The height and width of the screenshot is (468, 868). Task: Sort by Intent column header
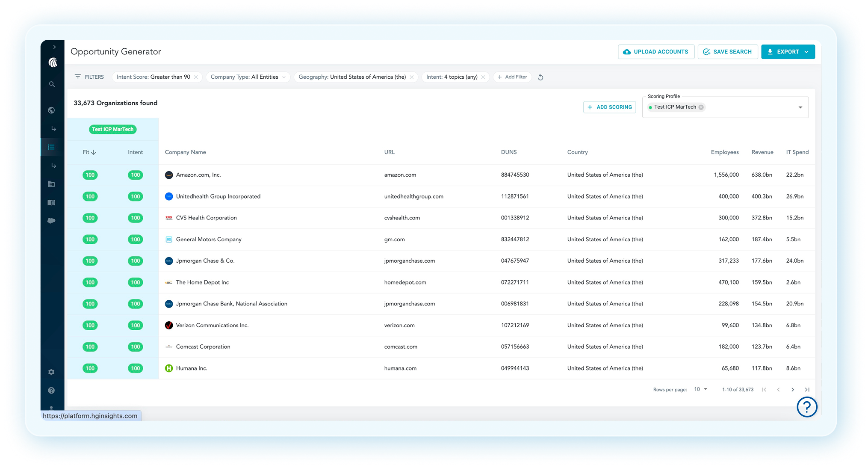(x=136, y=152)
